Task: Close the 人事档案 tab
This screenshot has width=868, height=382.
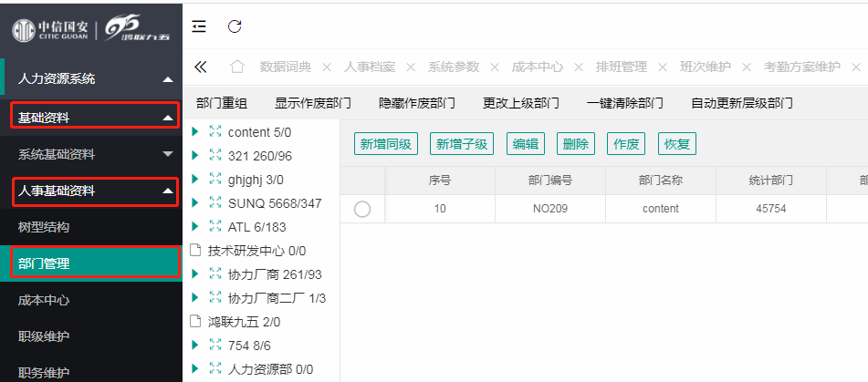Action: pyautogui.click(x=410, y=67)
